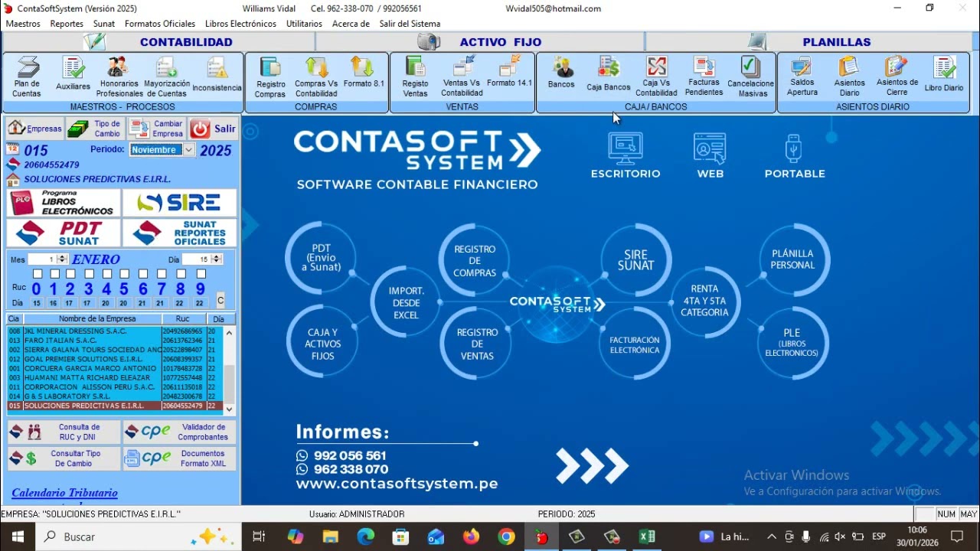Open Asientos de Cierre
The height and width of the screenshot is (551, 980).
(897, 77)
